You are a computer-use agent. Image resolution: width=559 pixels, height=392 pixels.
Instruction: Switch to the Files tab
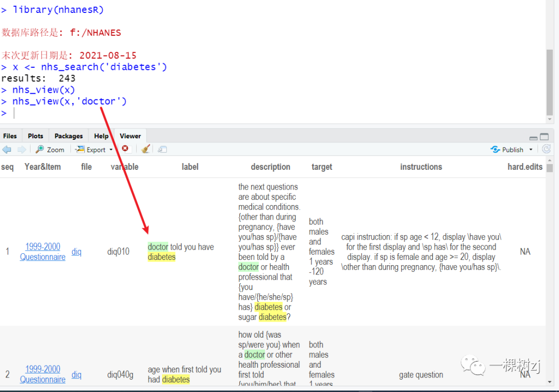click(x=10, y=136)
